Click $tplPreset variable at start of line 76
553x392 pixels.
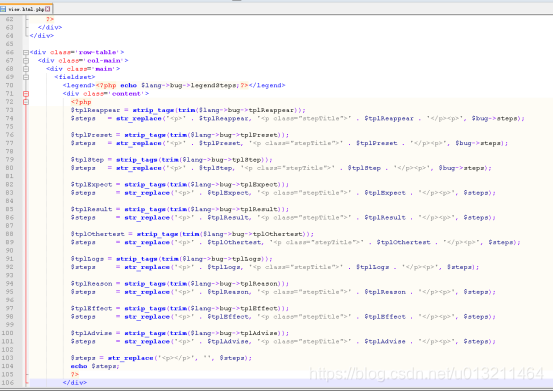click(x=91, y=135)
